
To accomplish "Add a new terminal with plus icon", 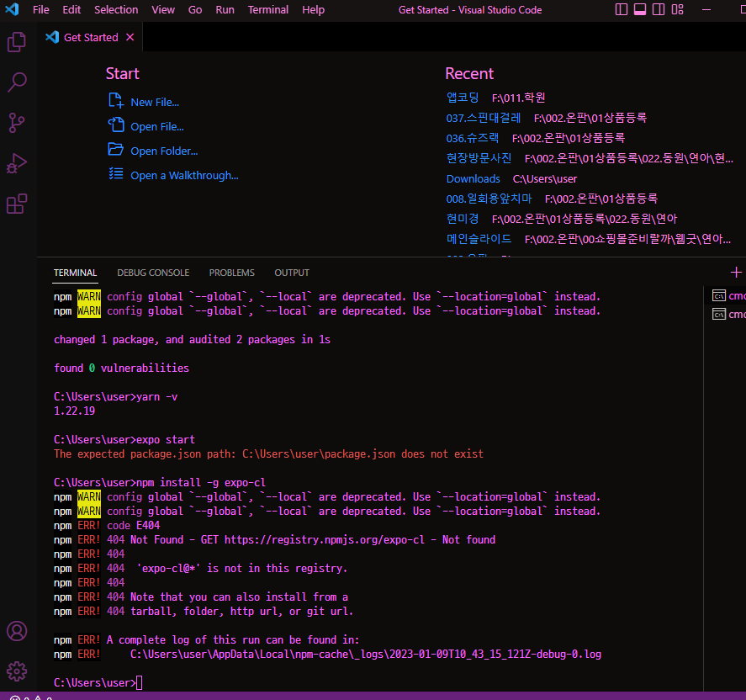I will coord(736,273).
